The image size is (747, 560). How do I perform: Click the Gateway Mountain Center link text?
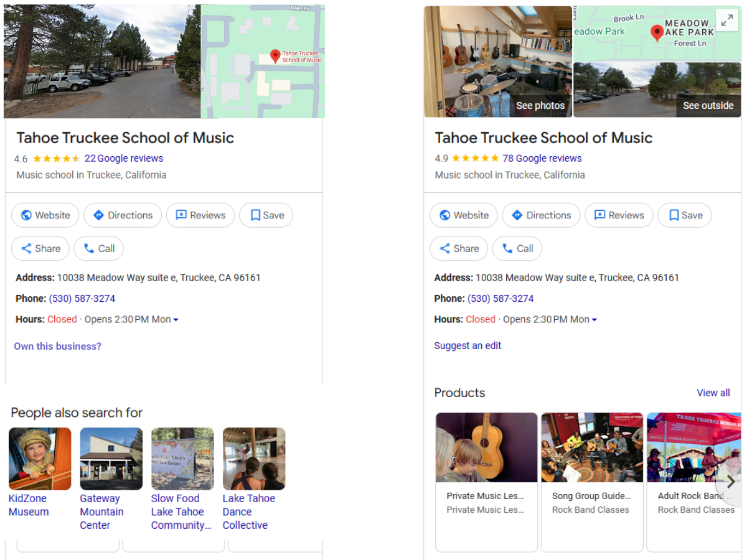click(x=101, y=512)
